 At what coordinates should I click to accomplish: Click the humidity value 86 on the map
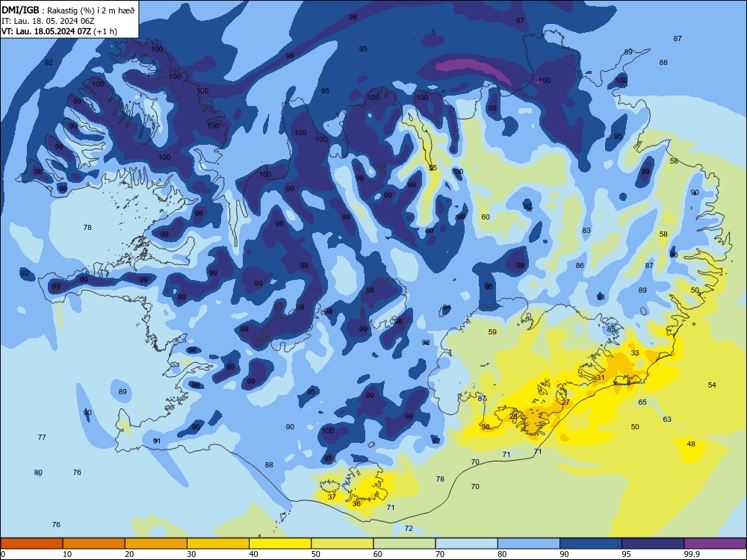[580, 266]
